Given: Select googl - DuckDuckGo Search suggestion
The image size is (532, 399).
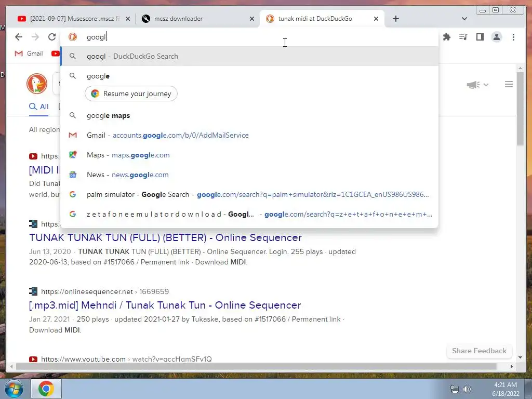Looking at the screenshot, I should click(x=249, y=56).
